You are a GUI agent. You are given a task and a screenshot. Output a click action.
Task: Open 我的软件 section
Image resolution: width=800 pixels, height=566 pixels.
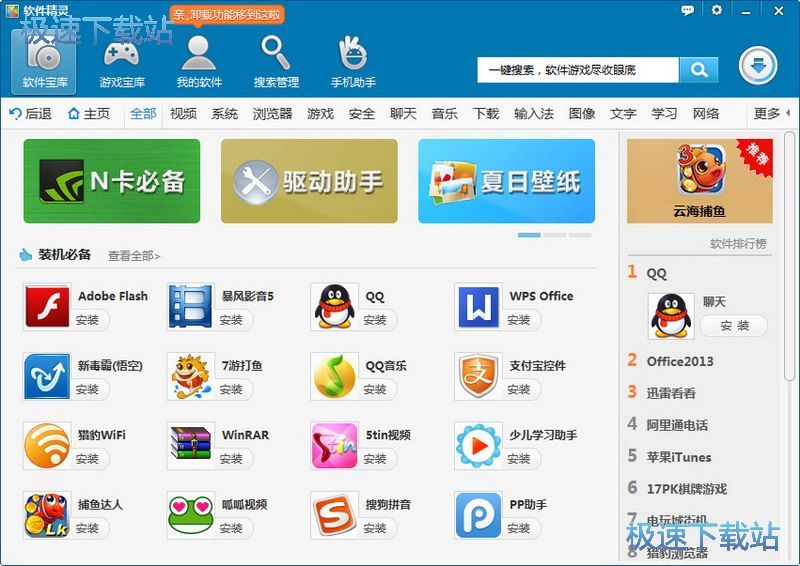[199, 62]
